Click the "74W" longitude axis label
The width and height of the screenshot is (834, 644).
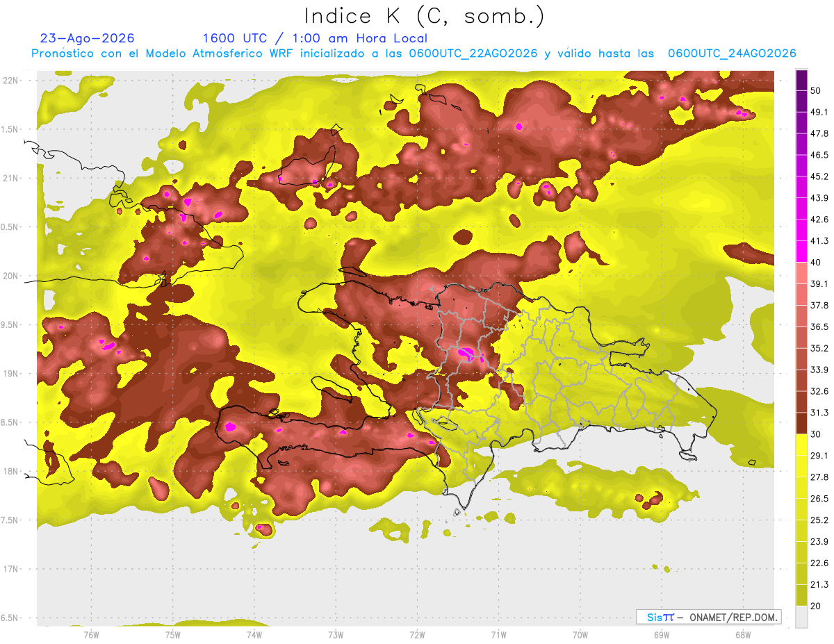point(254,634)
